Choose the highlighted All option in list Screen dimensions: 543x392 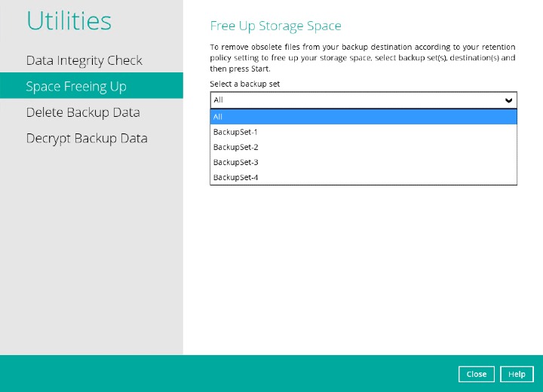[x=363, y=117]
